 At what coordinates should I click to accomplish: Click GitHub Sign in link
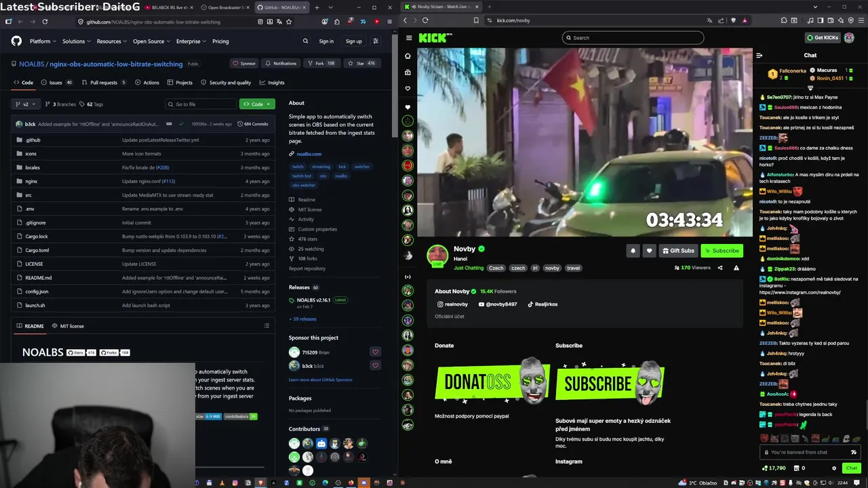point(326,41)
